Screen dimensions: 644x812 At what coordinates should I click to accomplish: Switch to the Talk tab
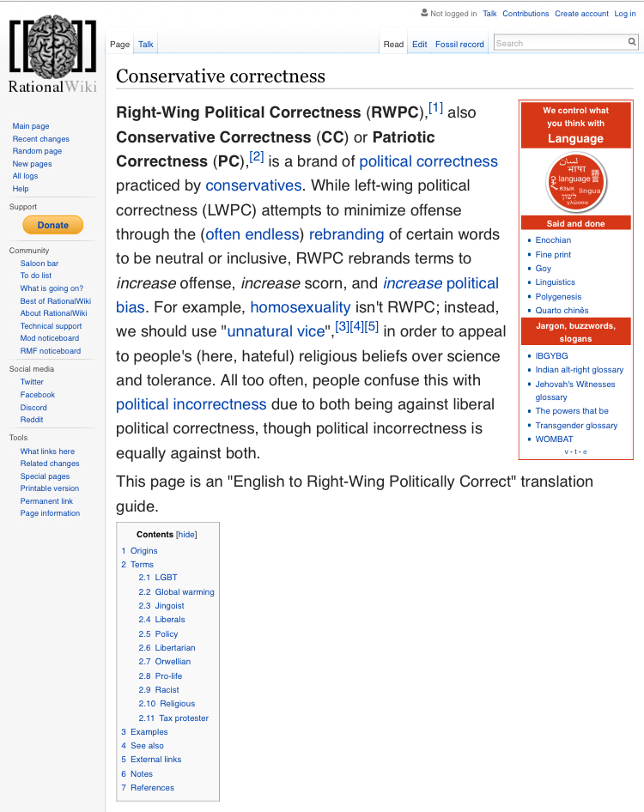(146, 44)
